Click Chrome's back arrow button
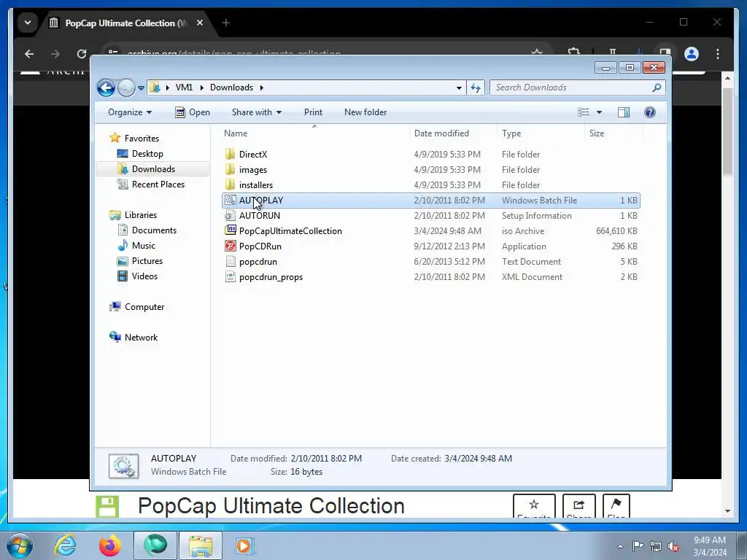 pyautogui.click(x=29, y=54)
